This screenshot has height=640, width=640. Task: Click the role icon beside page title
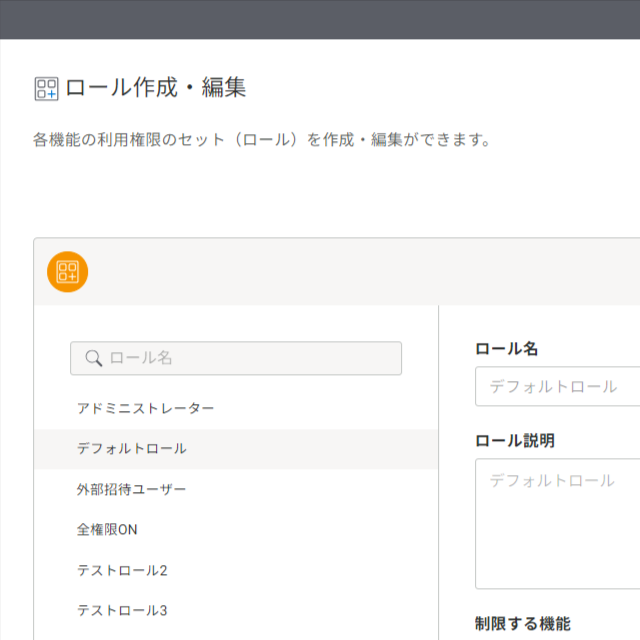(x=47, y=89)
